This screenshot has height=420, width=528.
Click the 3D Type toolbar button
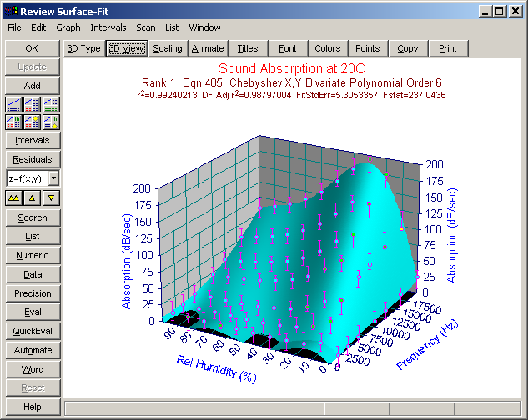click(84, 48)
